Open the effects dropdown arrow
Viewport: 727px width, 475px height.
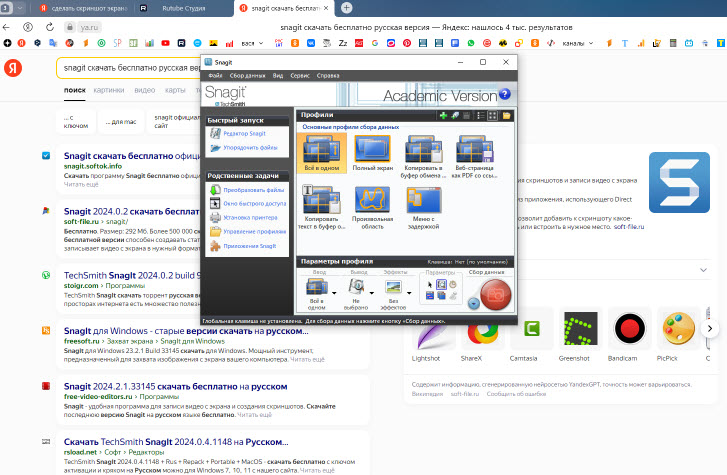(409, 293)
